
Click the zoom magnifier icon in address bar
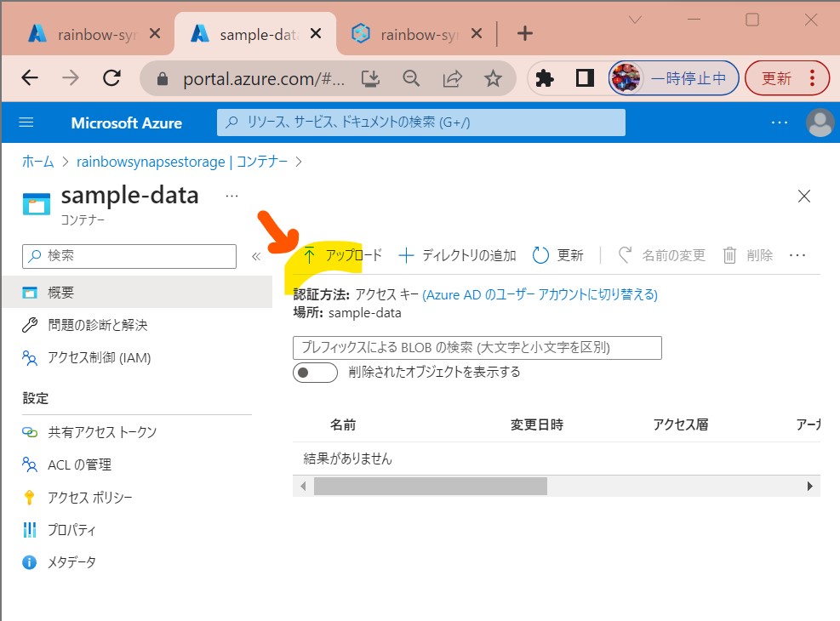pos(411,79)
